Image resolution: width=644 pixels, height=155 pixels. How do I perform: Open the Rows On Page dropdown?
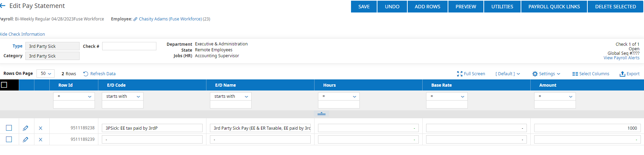[46, 74]
